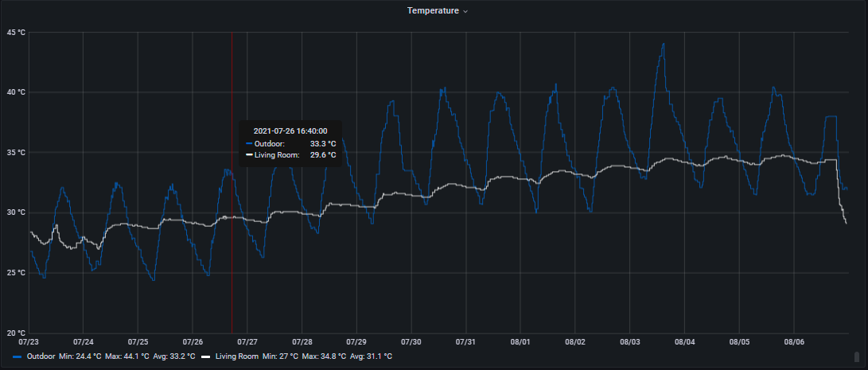
Task: Open the Living Room white color swatch
Action: [x=206, y=356]
